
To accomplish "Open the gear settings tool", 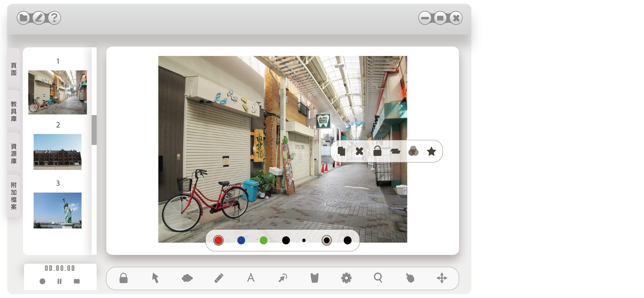I will coord(346,278).
